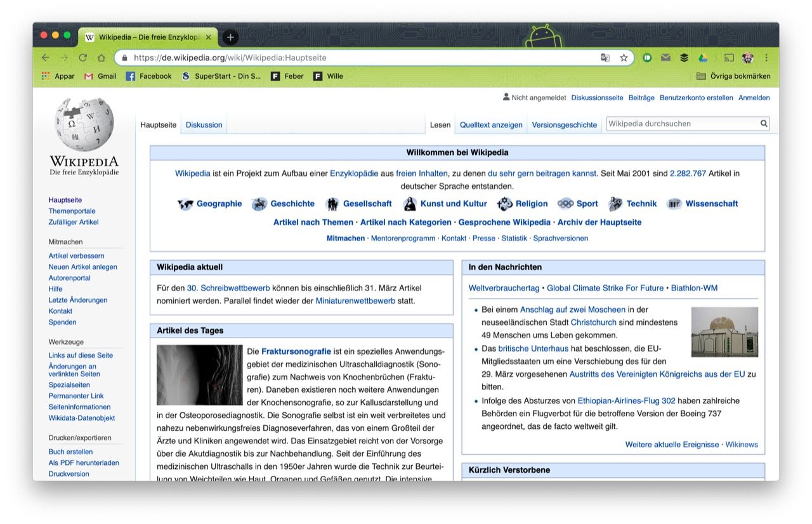Expand the Övriga bokmärken folder
This screenshot has width=812, height=524.
point(733,76)
